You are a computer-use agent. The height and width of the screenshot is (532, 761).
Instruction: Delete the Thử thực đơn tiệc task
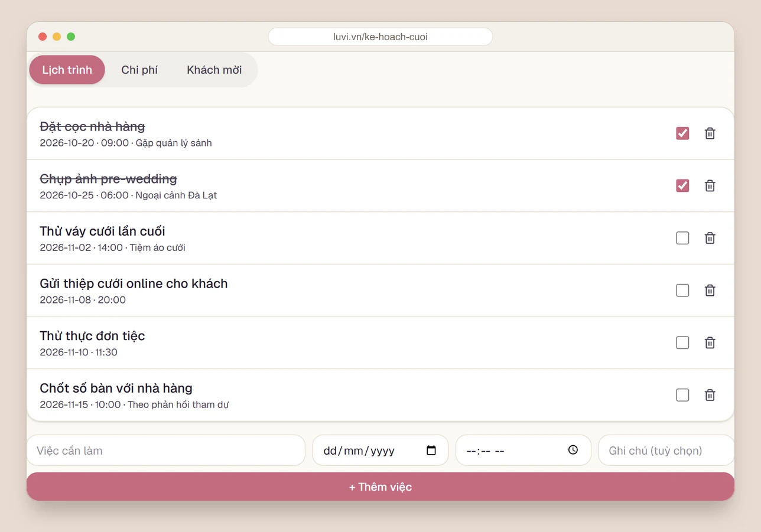[710, 342]
